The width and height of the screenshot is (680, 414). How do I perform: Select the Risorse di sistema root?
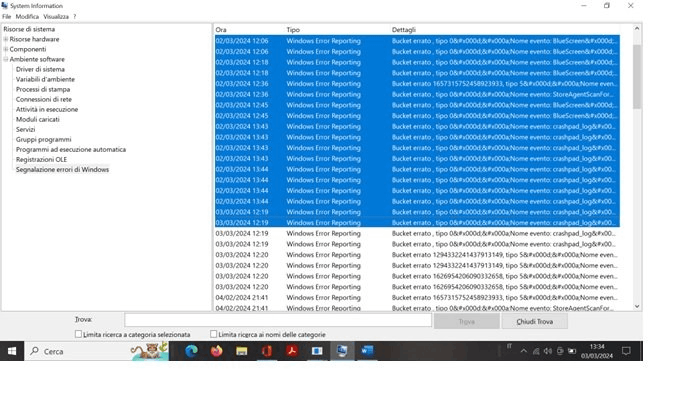click(29, 29)
